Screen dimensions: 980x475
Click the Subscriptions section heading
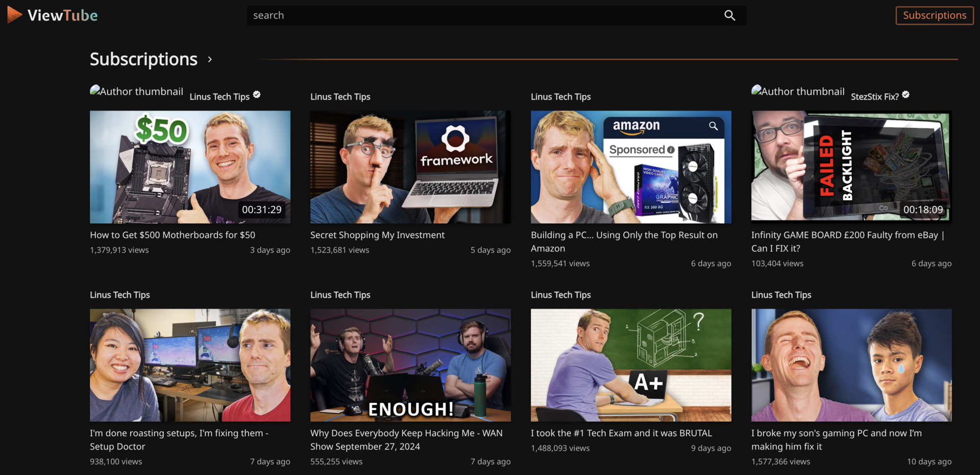(143, 59)
